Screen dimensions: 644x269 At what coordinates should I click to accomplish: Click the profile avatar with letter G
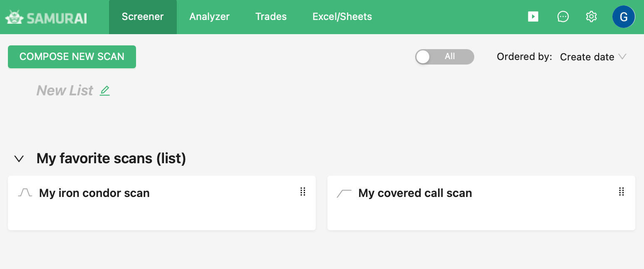(624, 17)
